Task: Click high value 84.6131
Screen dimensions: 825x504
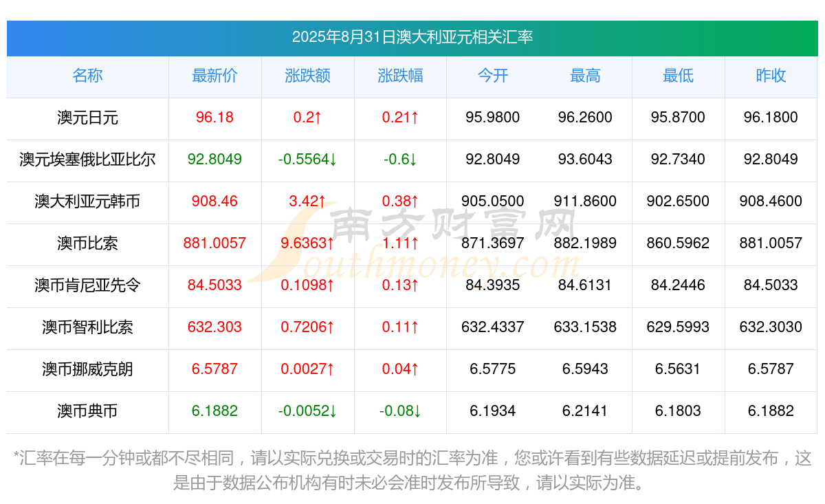Action: [x=585, y=285]
